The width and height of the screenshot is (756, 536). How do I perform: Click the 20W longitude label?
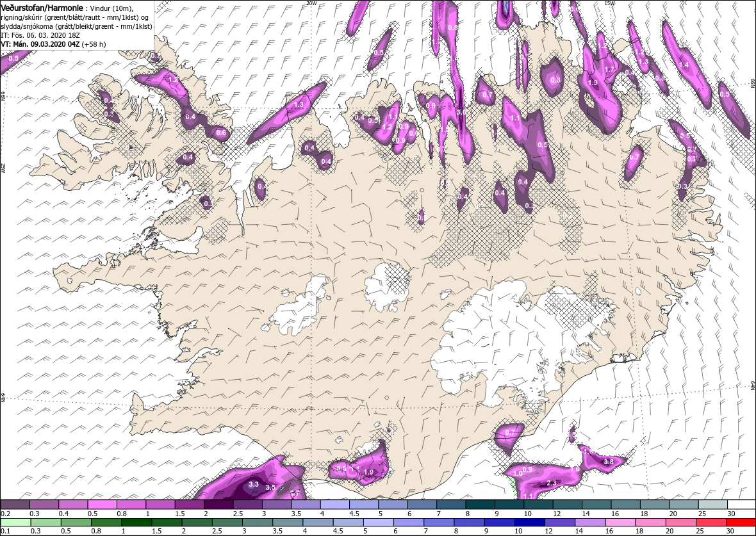[312, 3]
